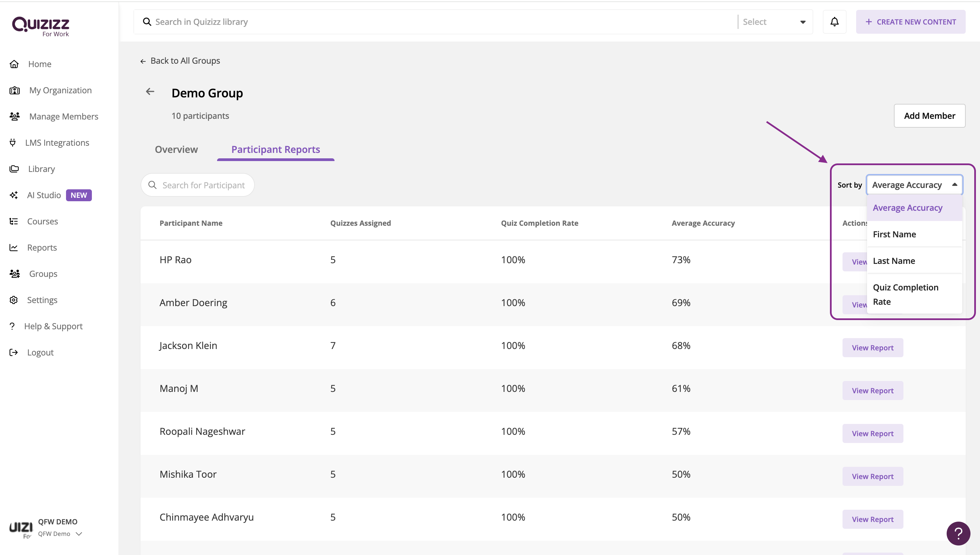Expand the QFW Demo account chevron
980x555 pixels.
(79, 534)
